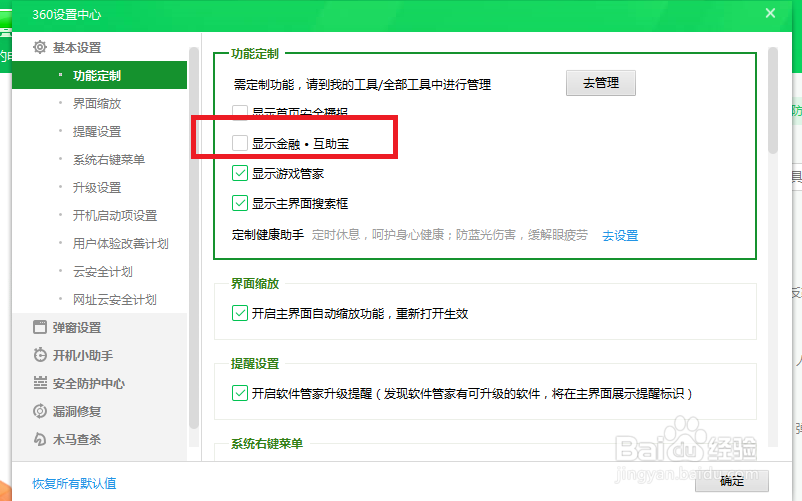Click the window icon beside 弹窗设置
The image size is (802, 501).
39,327
